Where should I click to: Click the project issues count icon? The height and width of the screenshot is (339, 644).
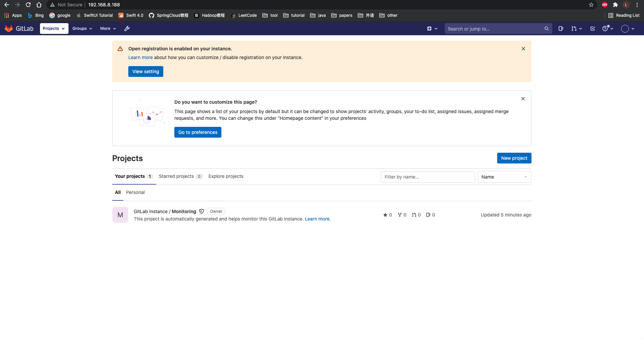click(x=428, y=215)
